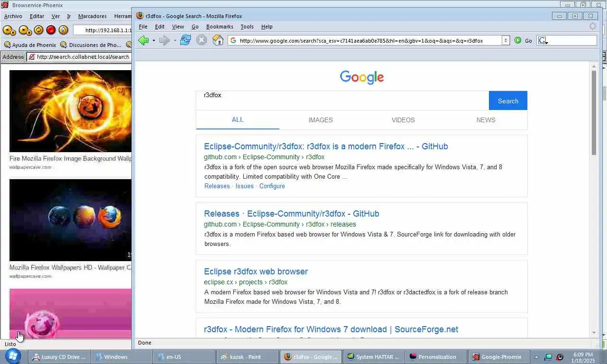Click the green Go button in Firefox

pos(524,41)
